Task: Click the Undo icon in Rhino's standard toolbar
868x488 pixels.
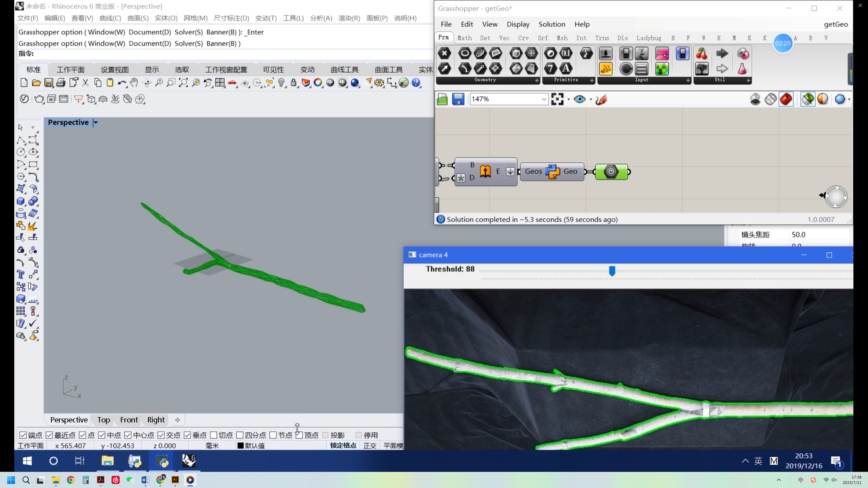Action: pos(122,83)
